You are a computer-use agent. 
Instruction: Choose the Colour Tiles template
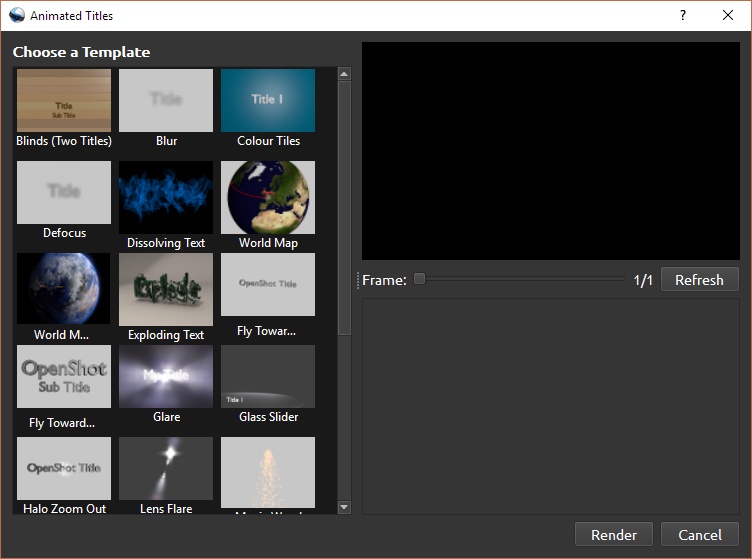tap(268, 100)
